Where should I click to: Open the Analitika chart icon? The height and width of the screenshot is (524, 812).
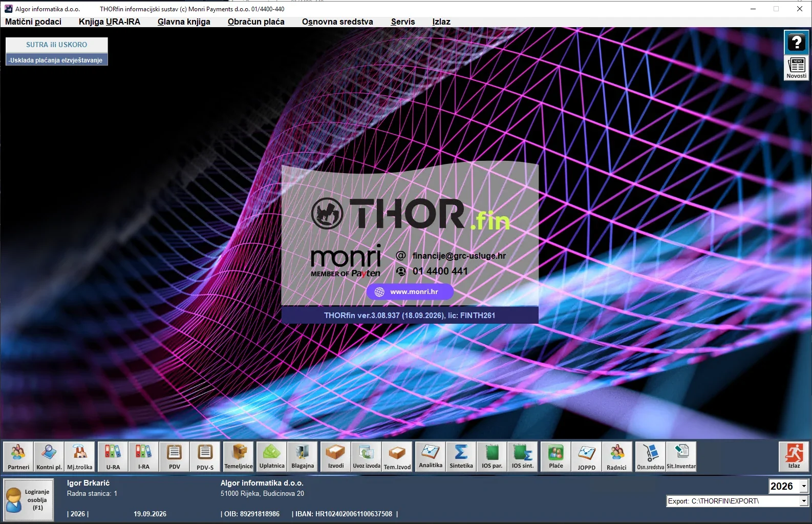(x=431, y=456)
